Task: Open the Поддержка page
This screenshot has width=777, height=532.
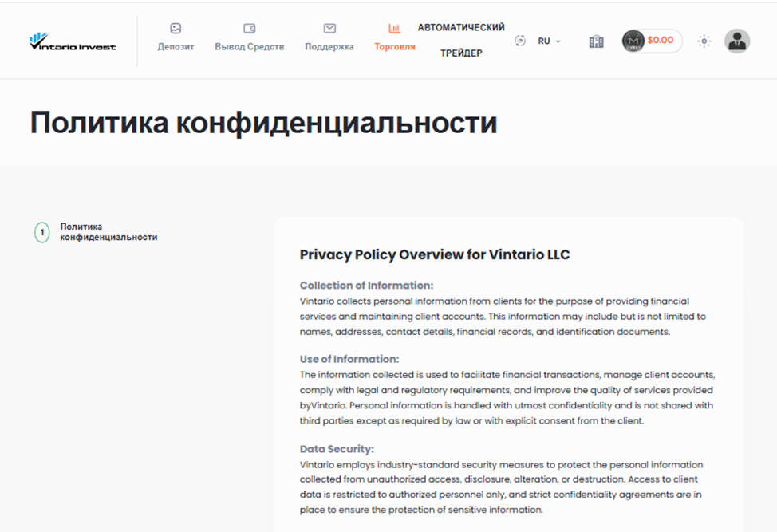Action: pyautogui.click(x=329, y=47)
